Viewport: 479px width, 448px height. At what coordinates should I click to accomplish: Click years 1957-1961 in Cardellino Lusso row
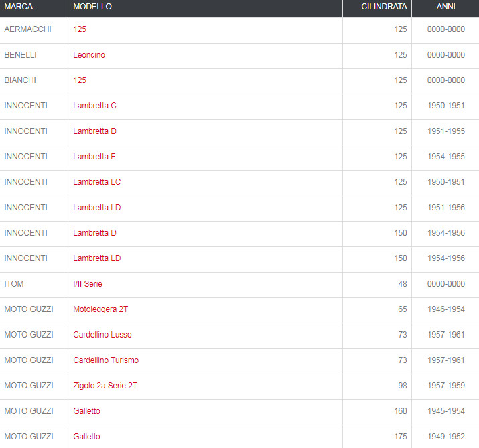[446, 335]
